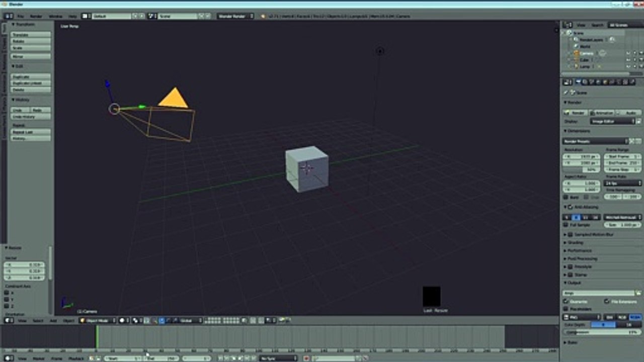Click the End frame field in timeline
This screenshot has width=644, height=362.
pyautogui.click(x=162, y=358)
